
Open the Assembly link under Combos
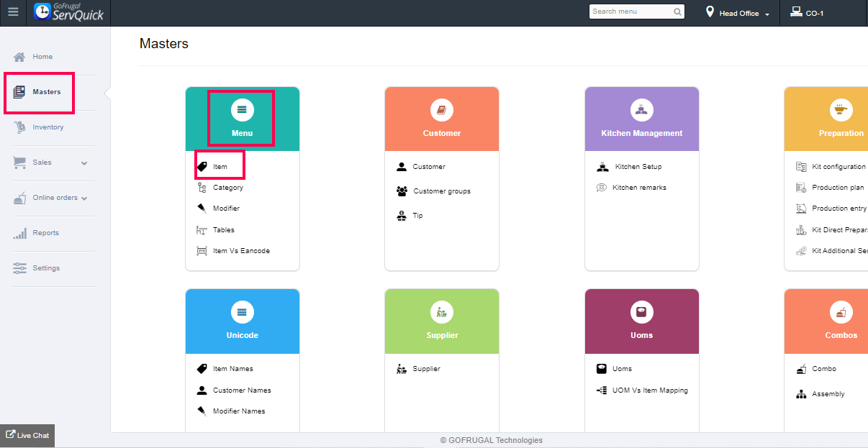828,394
